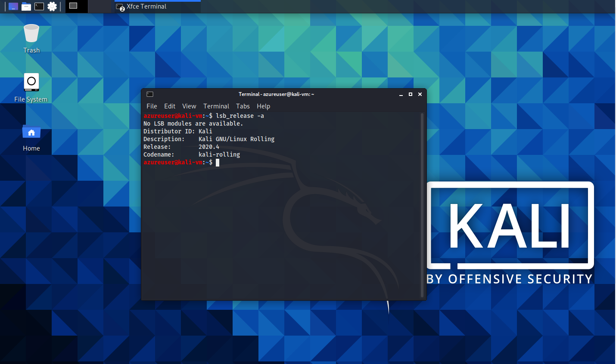Launch terminal emulator from top panel
The image size is (616, 364).
(x=39, y=6)
